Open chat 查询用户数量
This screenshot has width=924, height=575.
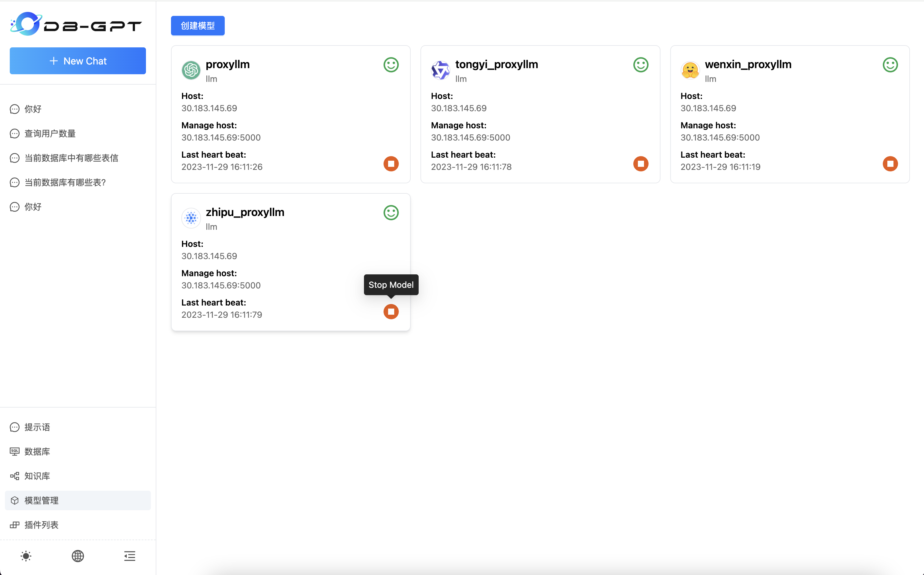[x=50, y=134]
